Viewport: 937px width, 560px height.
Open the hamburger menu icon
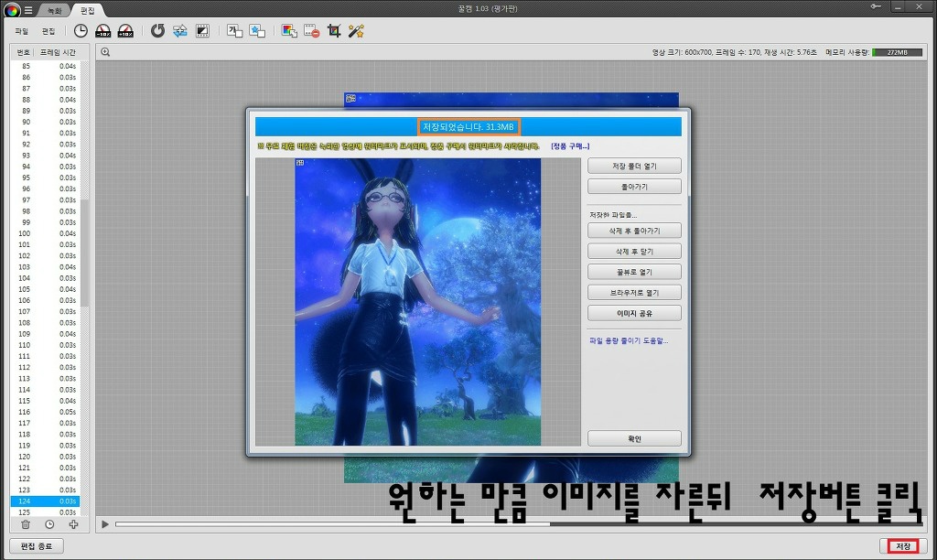[x=28, y=10]
